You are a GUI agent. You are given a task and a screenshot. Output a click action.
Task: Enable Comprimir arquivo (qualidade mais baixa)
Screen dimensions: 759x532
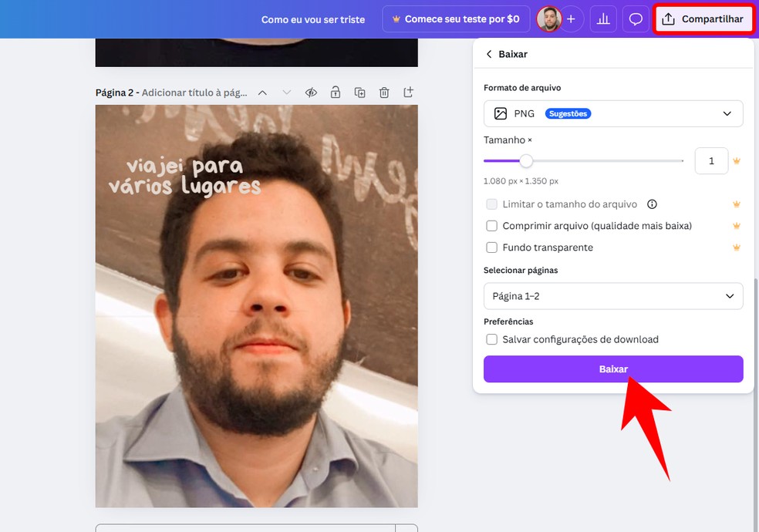[x=491, y=226]
